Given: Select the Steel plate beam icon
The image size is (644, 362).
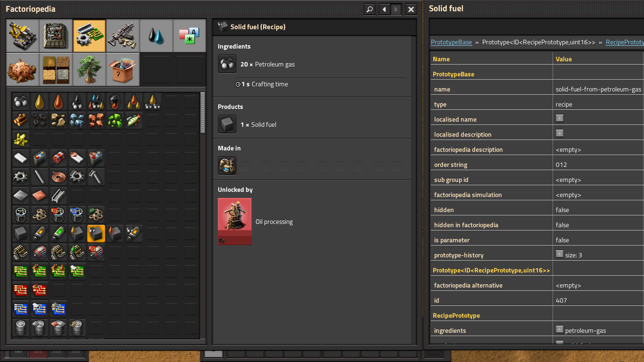Looking at the screenshot, I should pos(58,196).
